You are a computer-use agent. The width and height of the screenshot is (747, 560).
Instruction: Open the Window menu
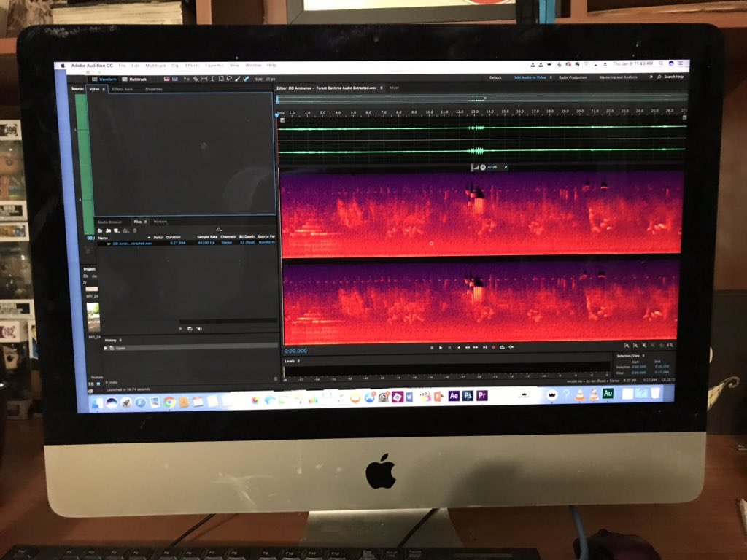click(x=253, y=65)
